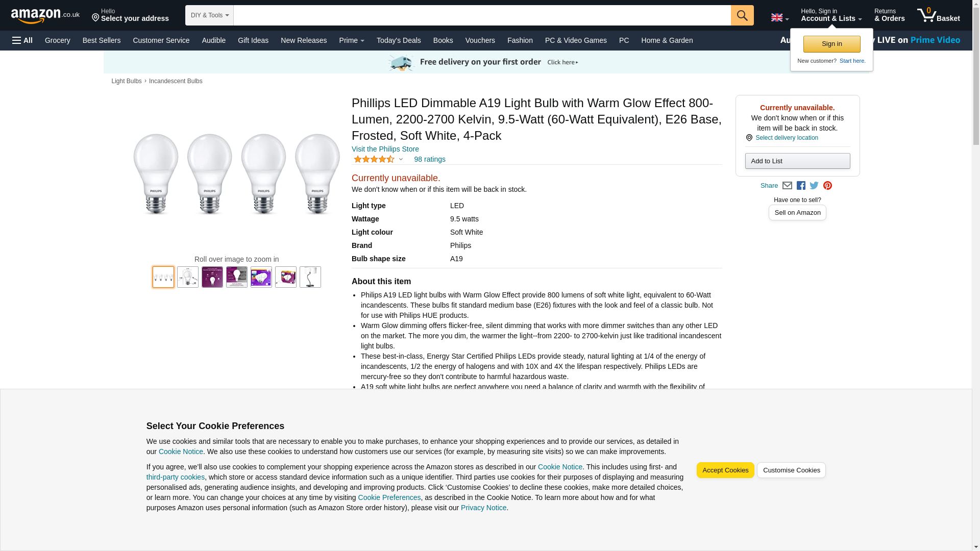Expand the DIY & Tools search category
The height and width of the screenshot is (551, 980).
(209, 15)
